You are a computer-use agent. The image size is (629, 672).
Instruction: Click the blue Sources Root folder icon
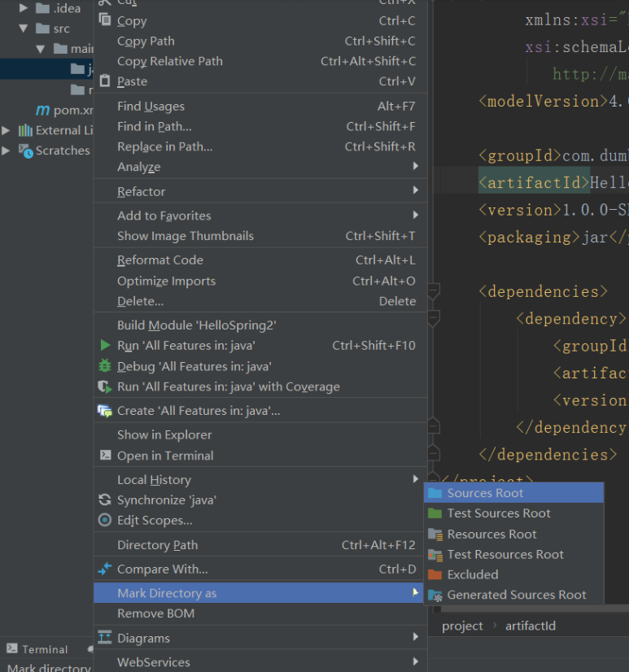pos(435,493)
